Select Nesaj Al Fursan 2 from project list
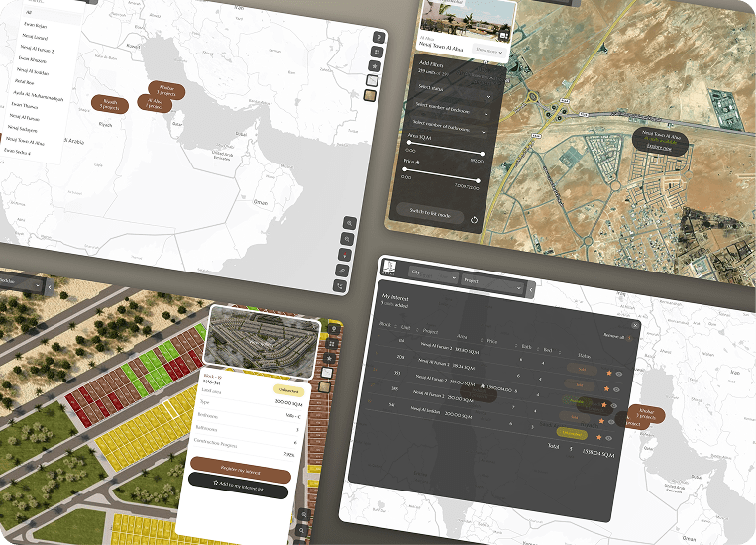Screen dimensions: 756x545 click(37, 50)
